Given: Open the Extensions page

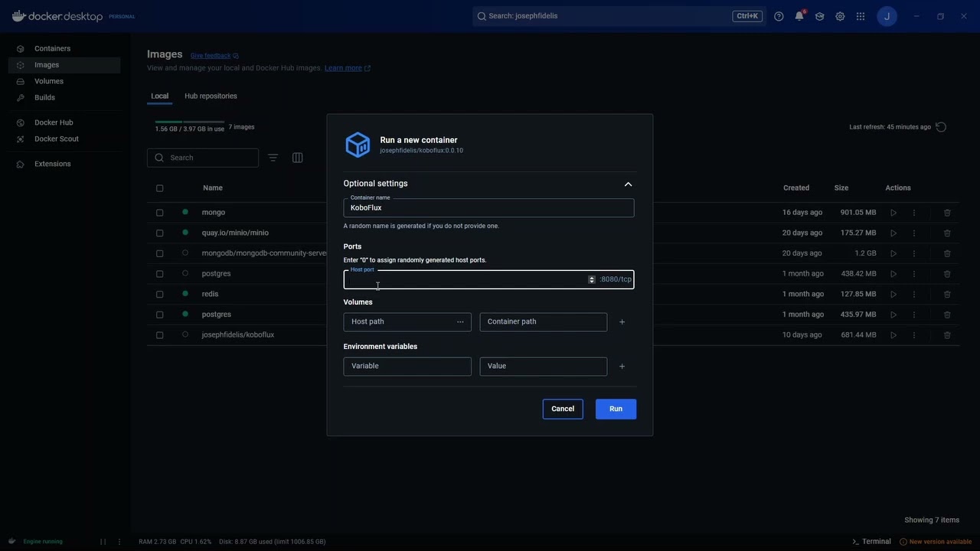Looking at the screenshot, I should coord(52,164).
